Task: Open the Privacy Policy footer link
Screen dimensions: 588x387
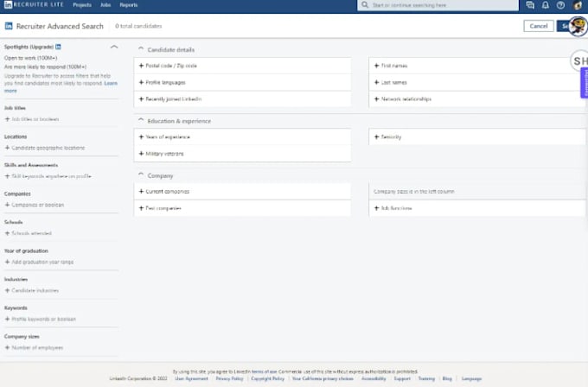Action: pyautogui.click(x=229, y=378)
